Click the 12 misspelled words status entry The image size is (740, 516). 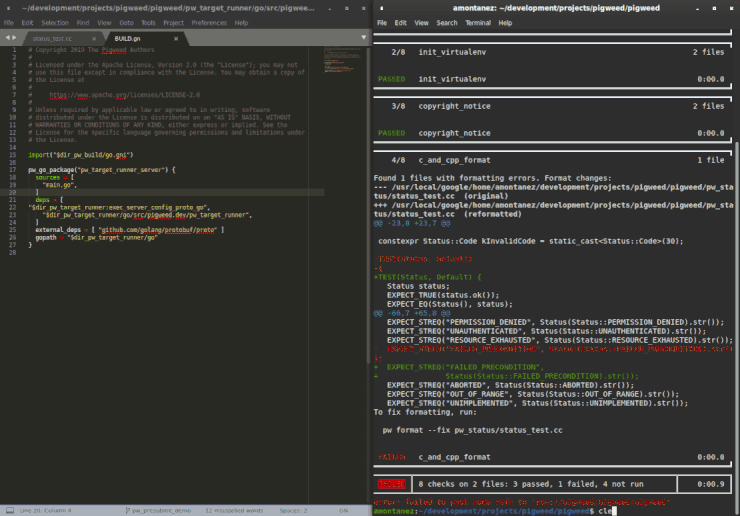pyautogui.click(x=234, y=510)
